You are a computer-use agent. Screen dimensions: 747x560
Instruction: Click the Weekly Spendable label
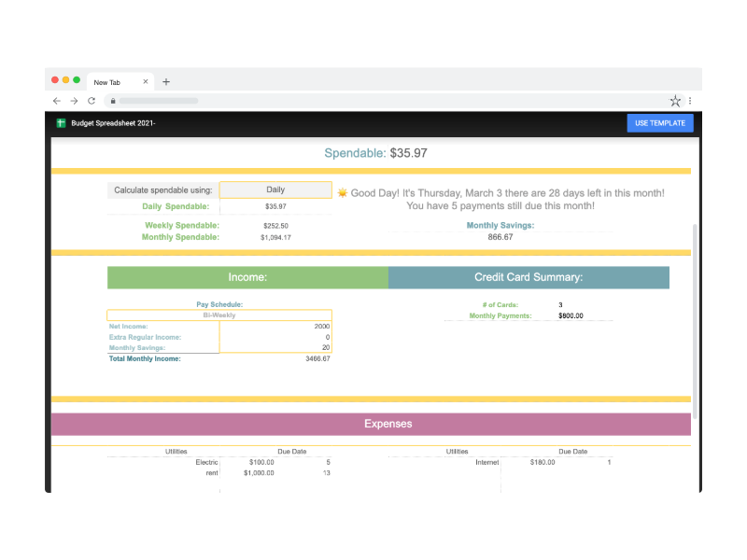[x=182, y=225]
